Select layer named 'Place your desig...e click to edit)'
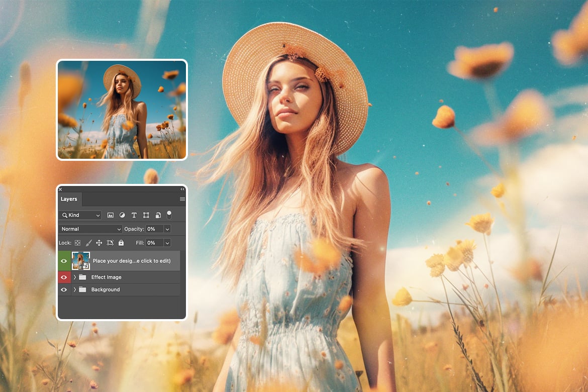588x392 pixels. pyautogui.click(x=132, y=261)
